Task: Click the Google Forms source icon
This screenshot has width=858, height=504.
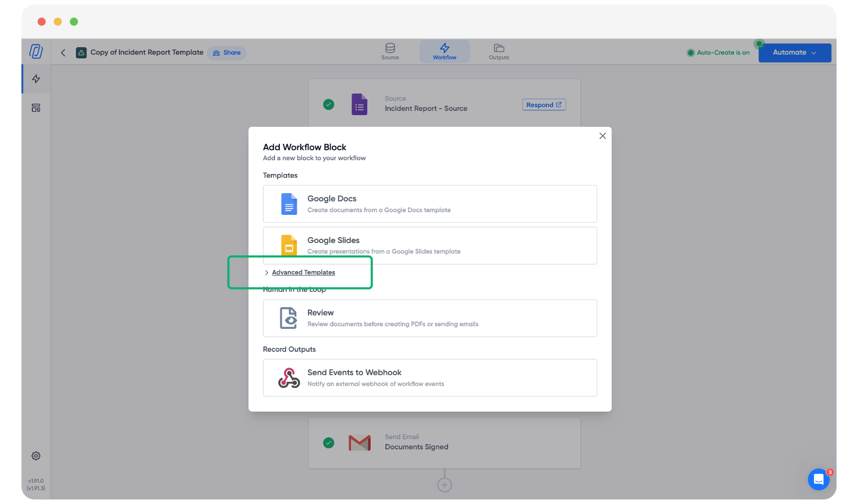Action: point(359,105)
